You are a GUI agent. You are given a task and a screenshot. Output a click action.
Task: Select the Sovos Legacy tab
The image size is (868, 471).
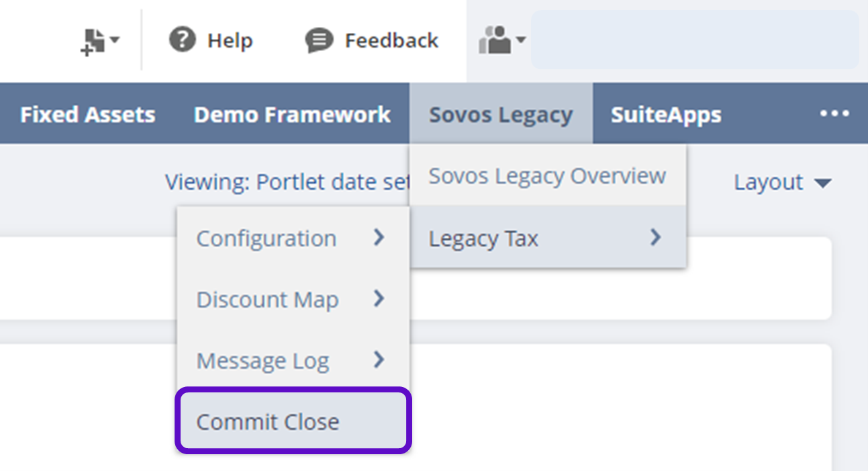click(501, 115)
